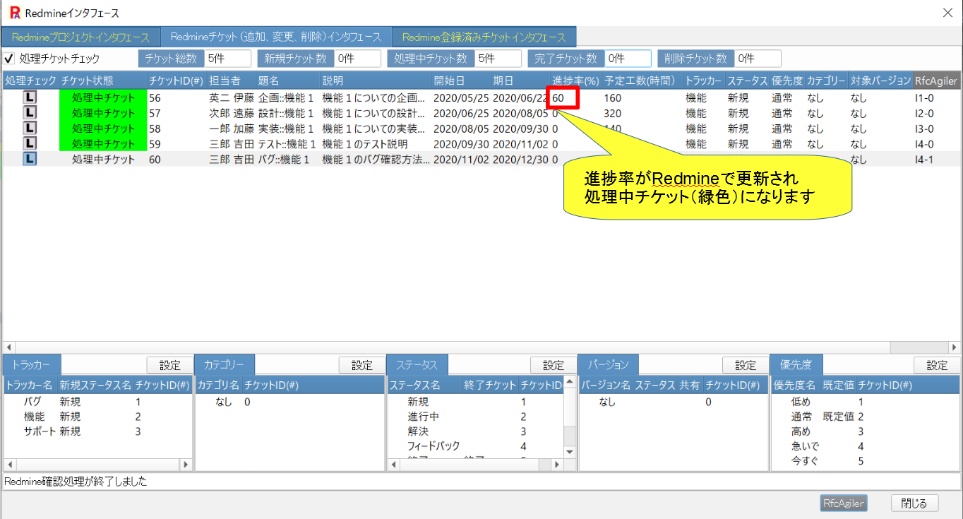The height and width of the screenshot is (519, 963).
Task: Click the カテゴリー panel 設定 button
Action: (x=362, y=365)
